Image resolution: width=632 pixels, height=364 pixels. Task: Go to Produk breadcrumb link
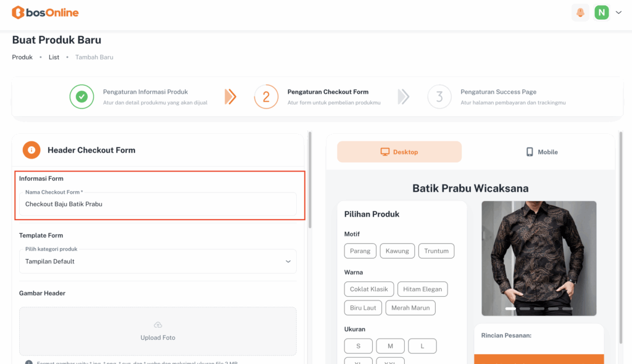point(22,57)
